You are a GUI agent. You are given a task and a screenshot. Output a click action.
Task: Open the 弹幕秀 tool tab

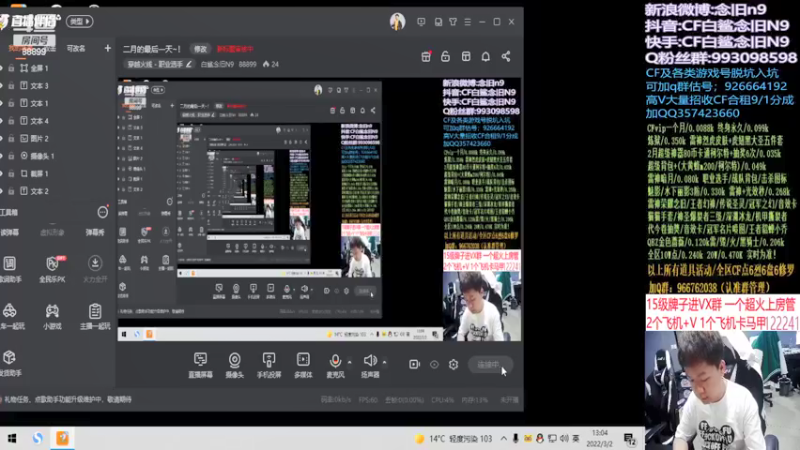click(x=95, y=233)
